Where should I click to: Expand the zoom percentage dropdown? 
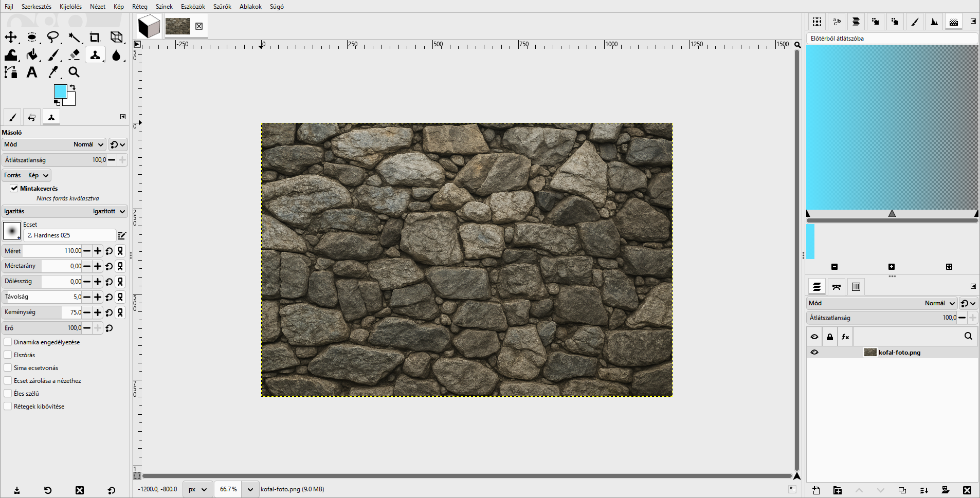tap(250, 489)
